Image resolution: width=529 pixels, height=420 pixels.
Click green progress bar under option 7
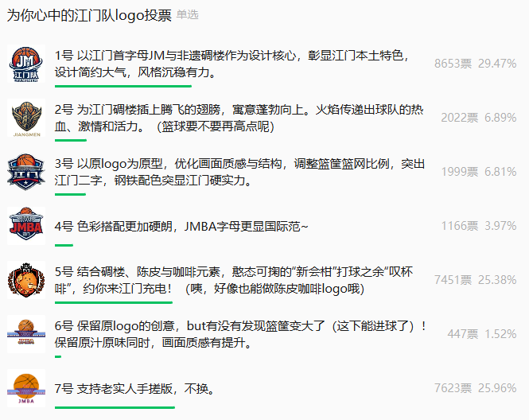(115, 407)
